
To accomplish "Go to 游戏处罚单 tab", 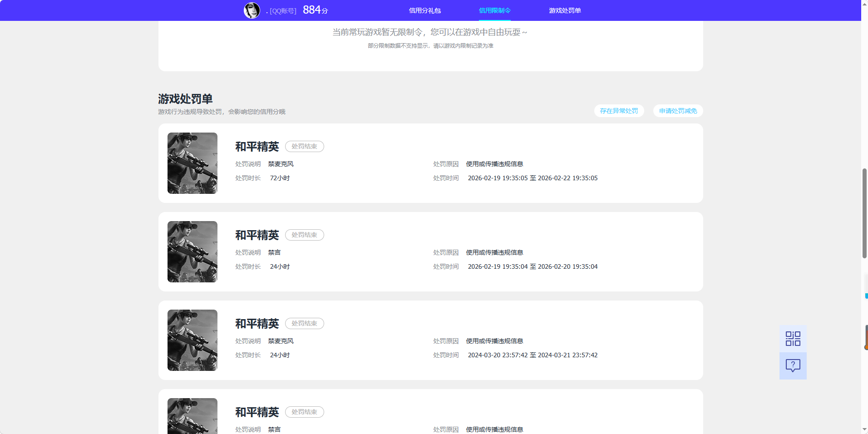I will 565,10.
